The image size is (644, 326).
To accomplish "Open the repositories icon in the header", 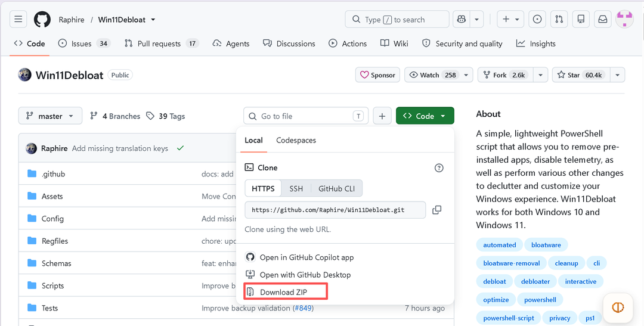I will point(581,19).
